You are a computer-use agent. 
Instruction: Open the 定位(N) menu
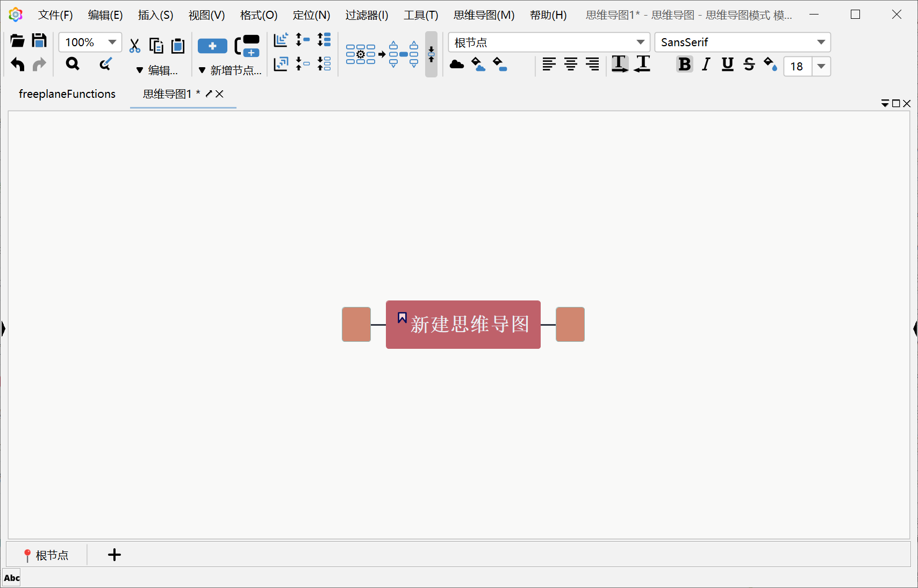click(311, 15)
